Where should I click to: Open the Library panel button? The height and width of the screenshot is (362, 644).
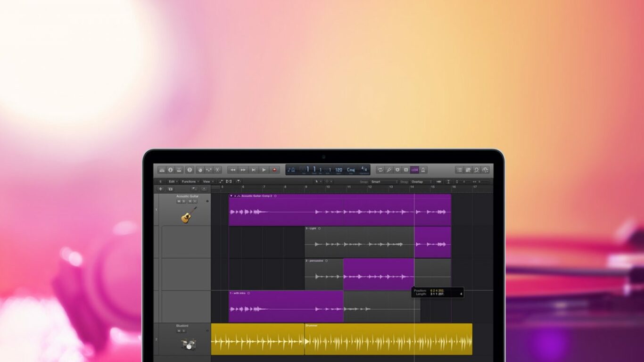[x=162, y=170]
